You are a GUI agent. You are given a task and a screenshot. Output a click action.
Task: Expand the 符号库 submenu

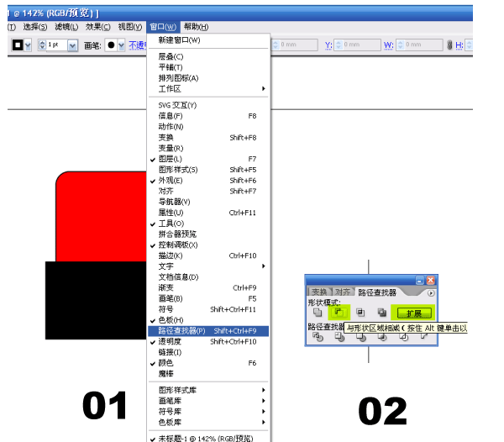(x=208, y=412)
